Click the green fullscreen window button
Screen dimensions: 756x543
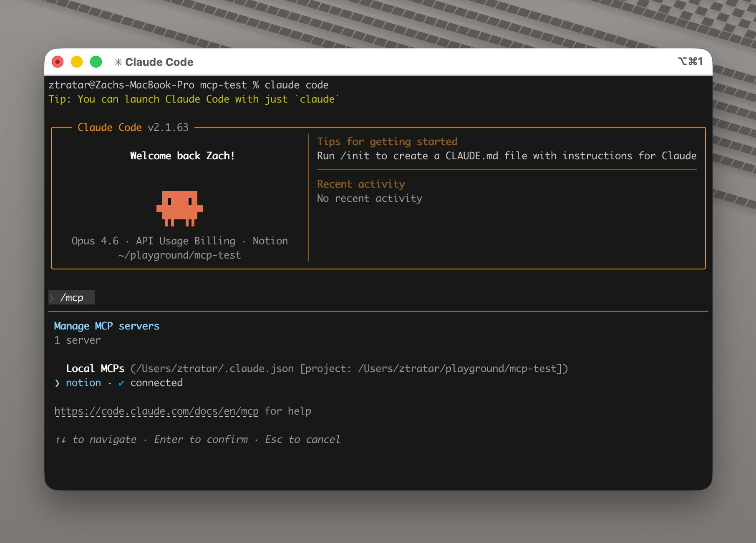(x=96, y=62)
